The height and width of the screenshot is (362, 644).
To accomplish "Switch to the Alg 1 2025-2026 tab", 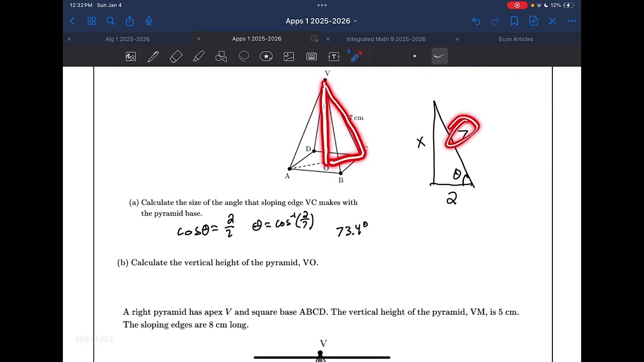I will click(x=127, y=39).
